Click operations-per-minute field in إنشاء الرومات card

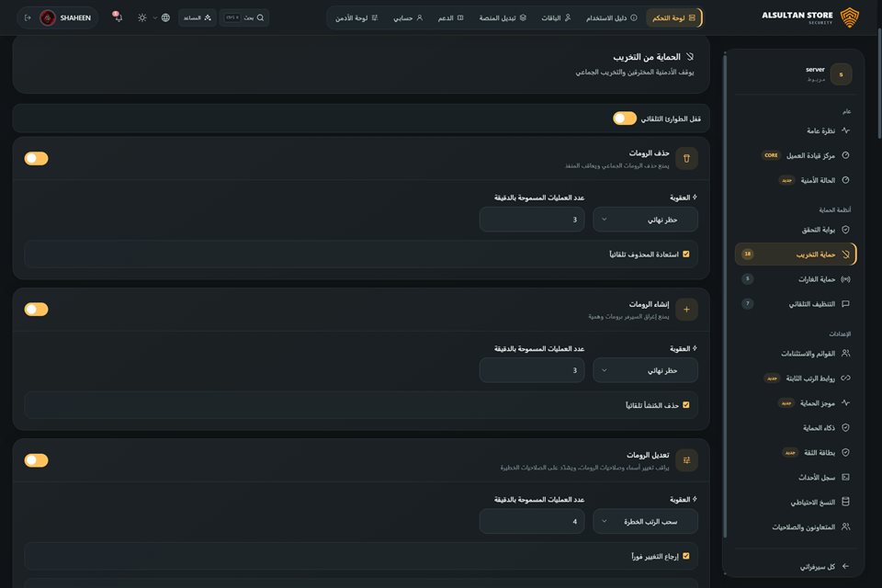[532, 370]
